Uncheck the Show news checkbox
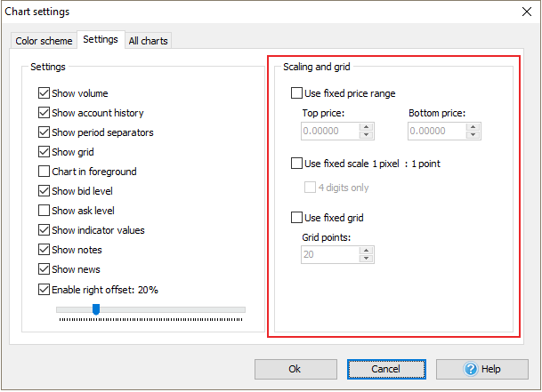The width and height of the screenshot is (542, 392). [44, 269]
